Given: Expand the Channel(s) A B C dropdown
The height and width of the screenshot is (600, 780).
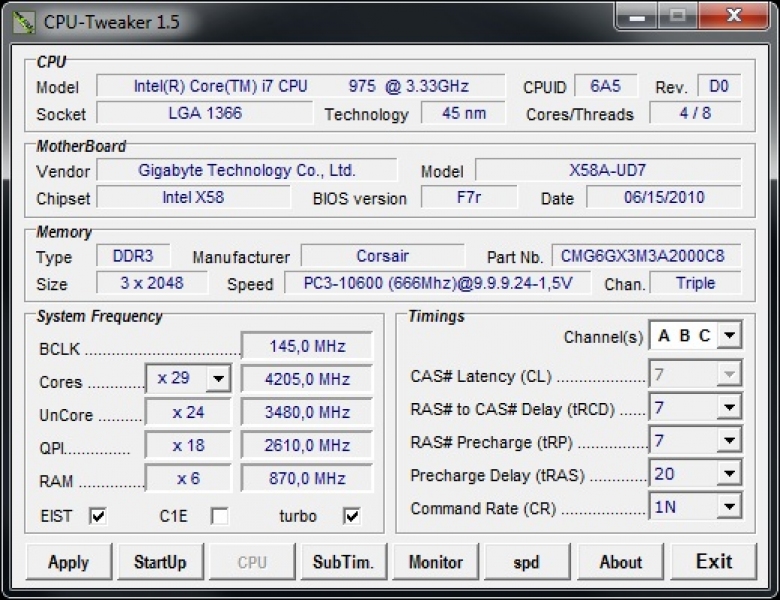Looking at the screenshot, I should (x=729, y=336).
